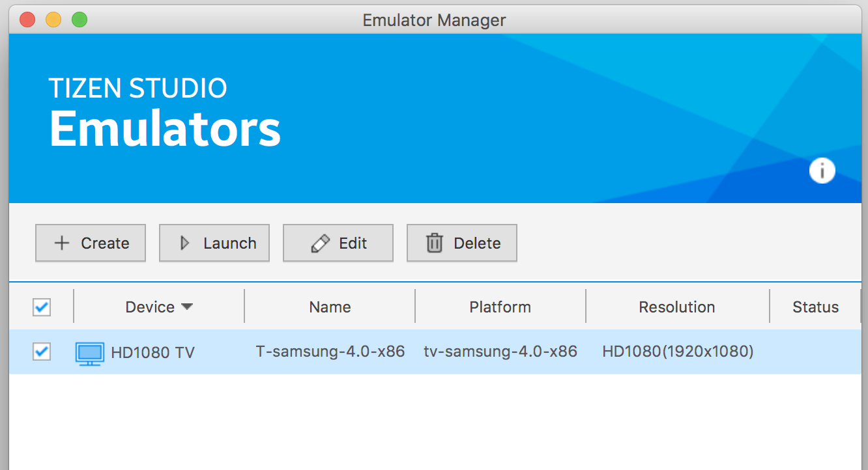Select the HD1080 TV device label

click(152, 353)
